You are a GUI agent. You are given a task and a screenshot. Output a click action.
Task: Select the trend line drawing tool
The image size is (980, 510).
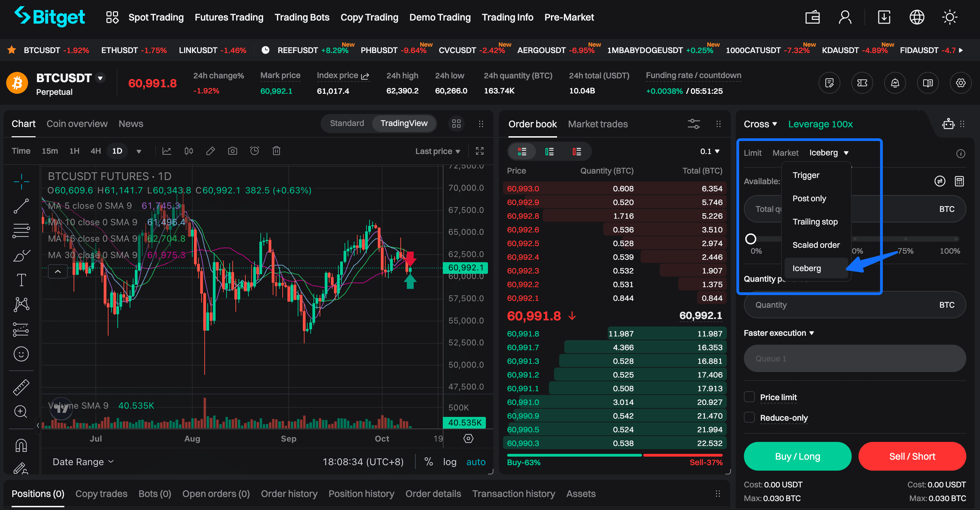[21, 206]
